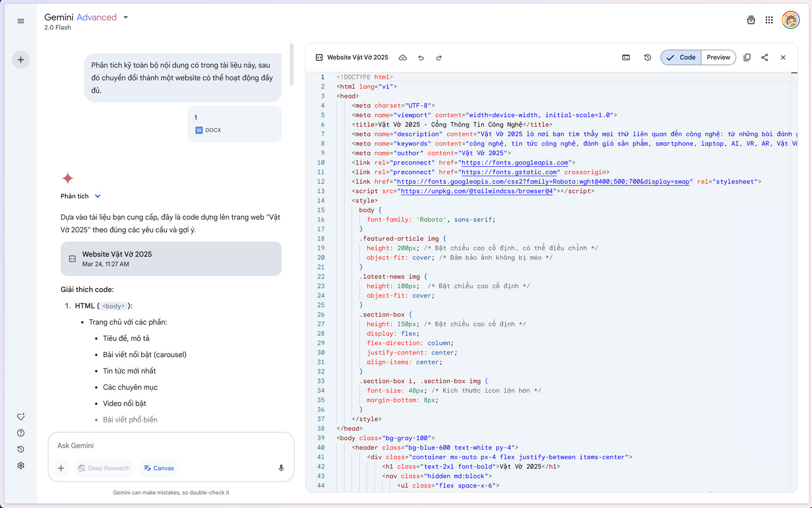Click the red Gemini sparkle icon
This screenshot has width=812, height=508.
(67, 178)
